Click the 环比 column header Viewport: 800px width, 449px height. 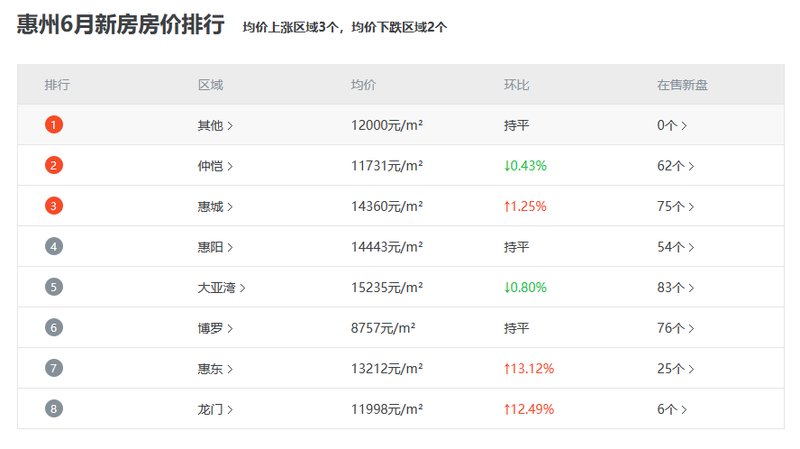516,85
